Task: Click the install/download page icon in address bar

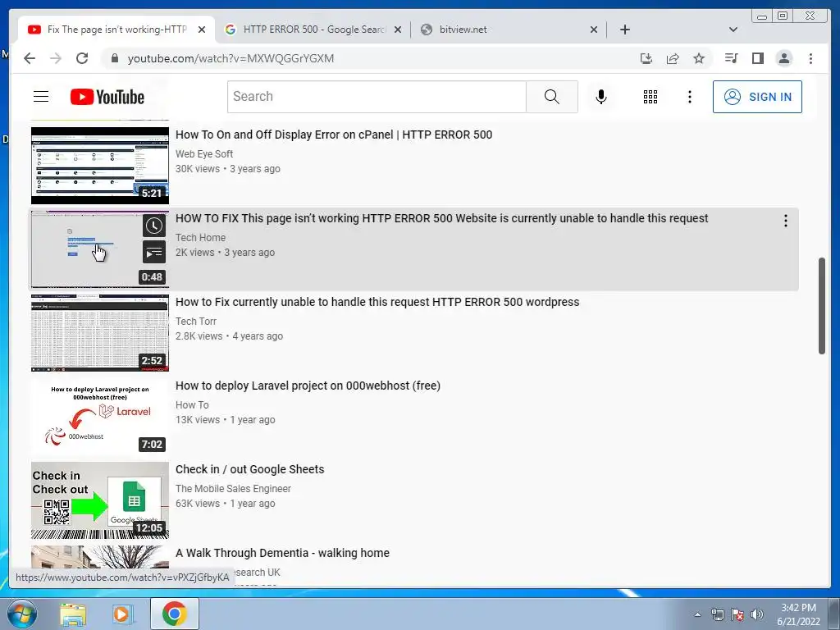Action: (646, 58)
